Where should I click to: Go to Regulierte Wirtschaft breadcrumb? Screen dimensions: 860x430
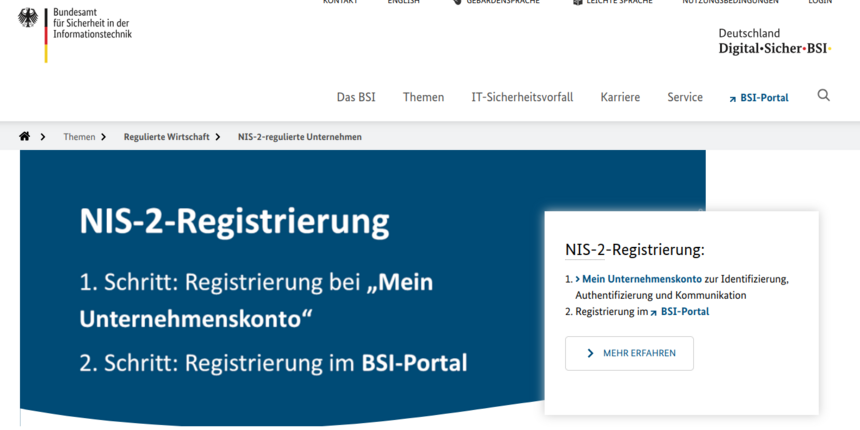point(166,136)
